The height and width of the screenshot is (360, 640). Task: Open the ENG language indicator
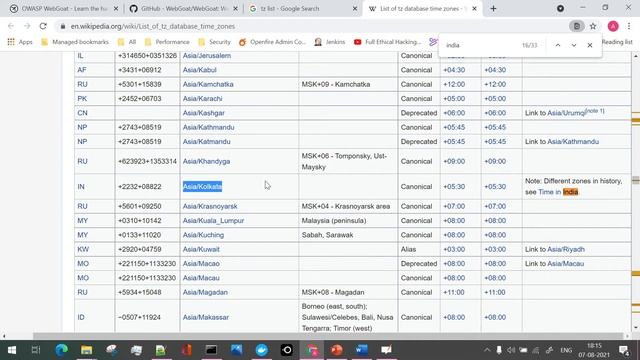point(566,350)
